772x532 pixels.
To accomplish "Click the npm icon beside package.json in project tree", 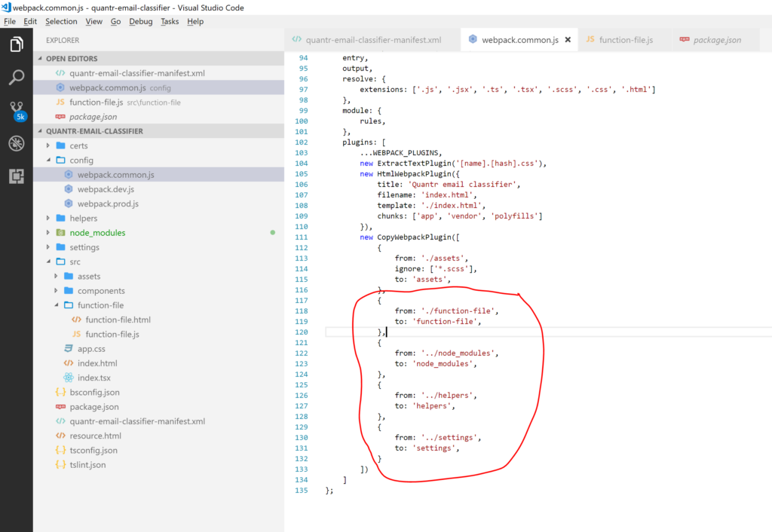I will point(60,406).
